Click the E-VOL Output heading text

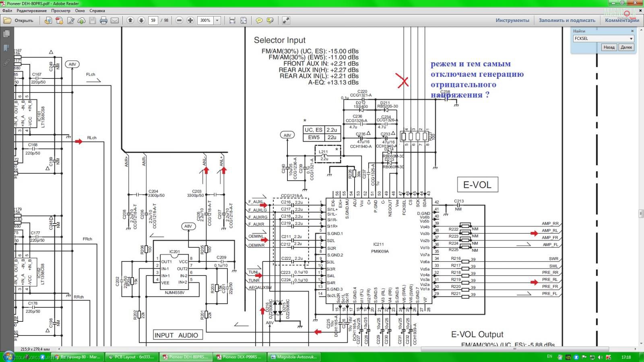point(477,334)
